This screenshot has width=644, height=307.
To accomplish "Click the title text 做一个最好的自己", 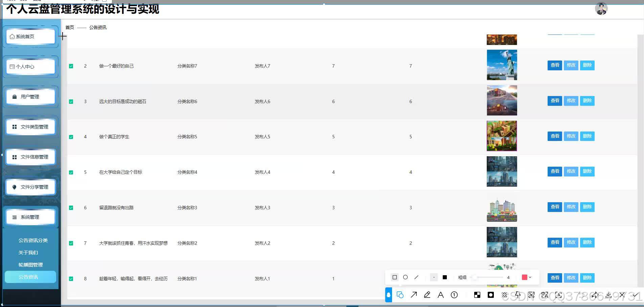I will point(116,66).
